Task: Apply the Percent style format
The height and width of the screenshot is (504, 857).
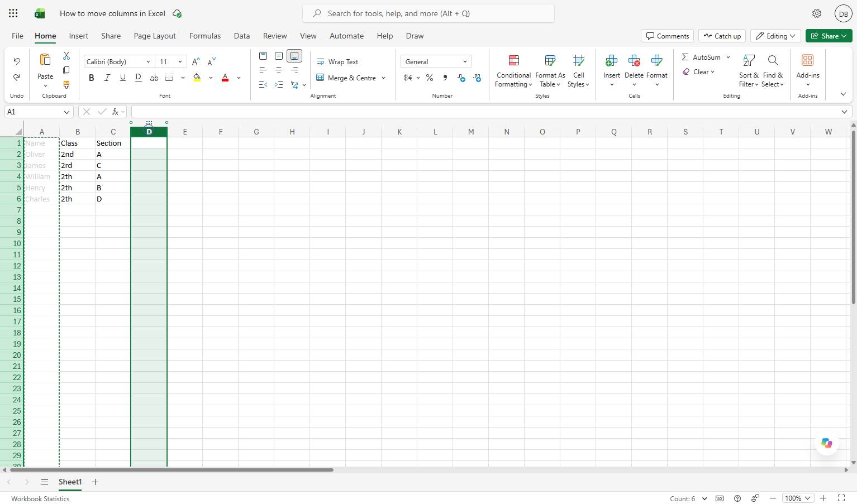Action: tap(430, 78)
